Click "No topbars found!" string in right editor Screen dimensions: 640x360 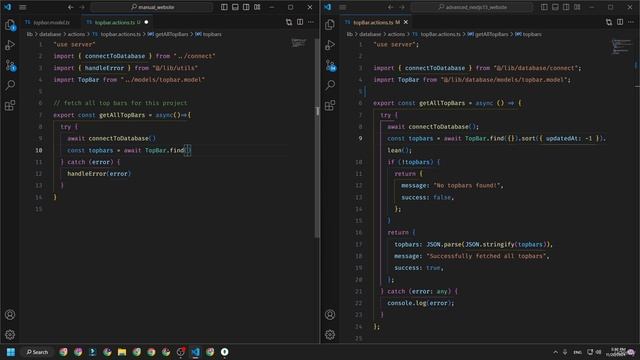coord(467,186)
